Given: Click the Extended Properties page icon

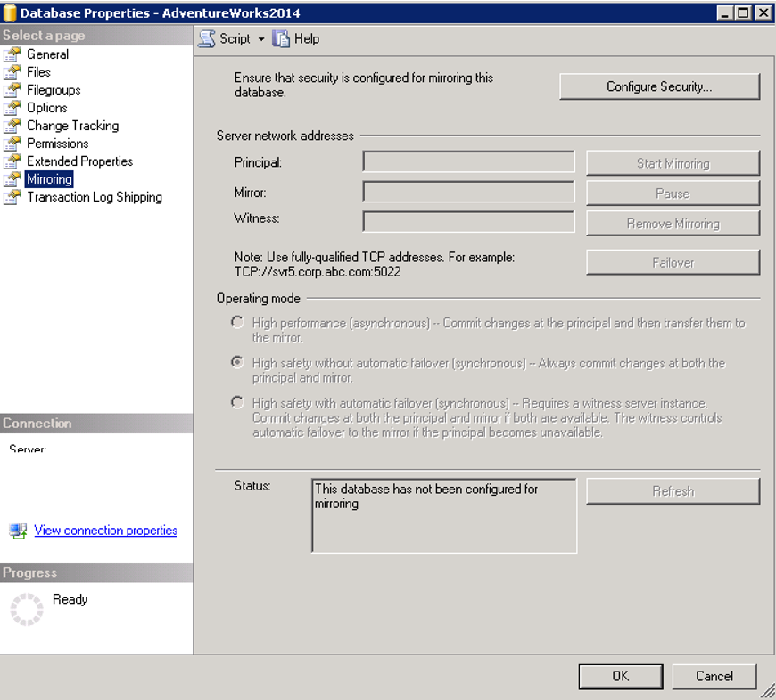Looking at the screenshot, I should pos(12,161).
